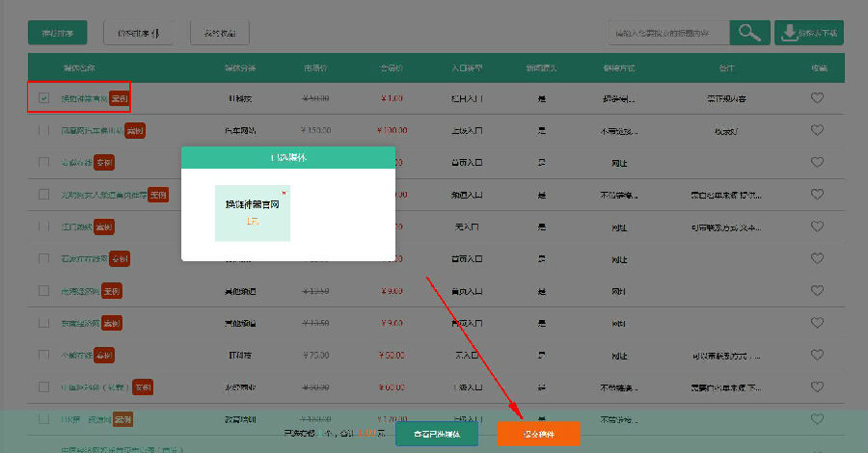Click the 频道入口 entry type cell
The height and width of the screenshot is (453, 868).
click(467, 195)
